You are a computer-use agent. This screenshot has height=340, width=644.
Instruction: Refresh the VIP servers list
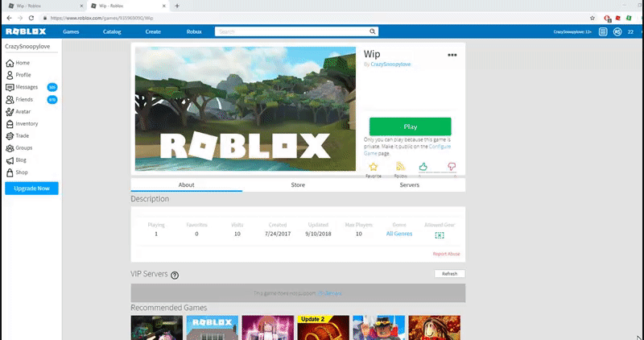coord(450,274)
